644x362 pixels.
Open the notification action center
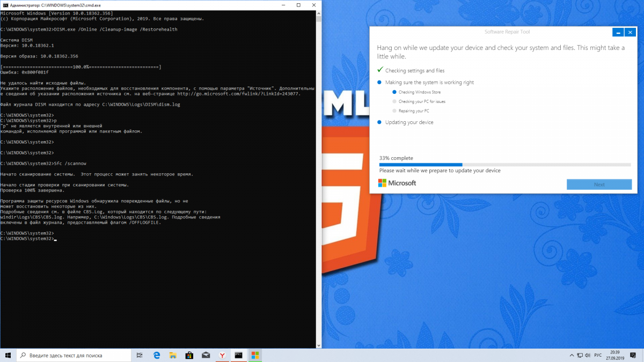pos(633,355)
